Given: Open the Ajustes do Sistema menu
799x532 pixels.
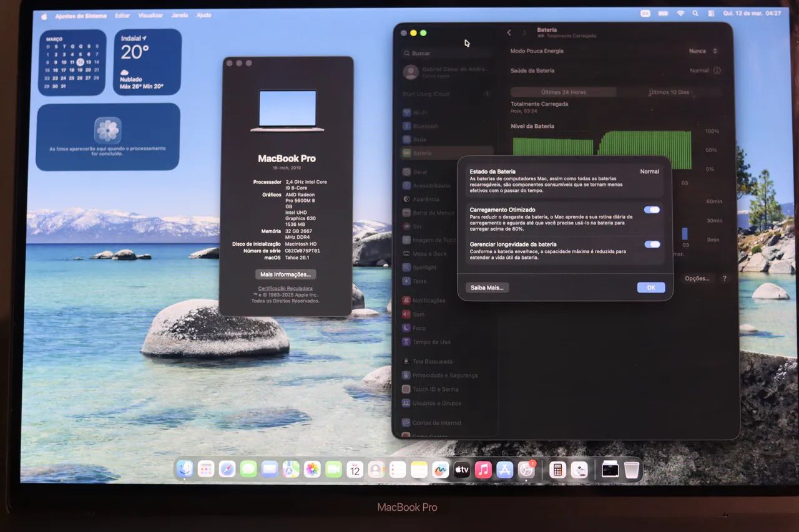Looking at the screenshot, I should tap(81, 16).
